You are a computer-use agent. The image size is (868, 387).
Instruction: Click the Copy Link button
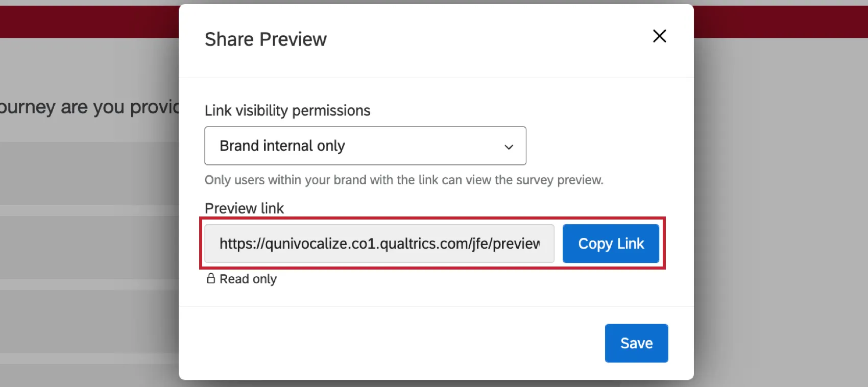[x=611, y=244]
